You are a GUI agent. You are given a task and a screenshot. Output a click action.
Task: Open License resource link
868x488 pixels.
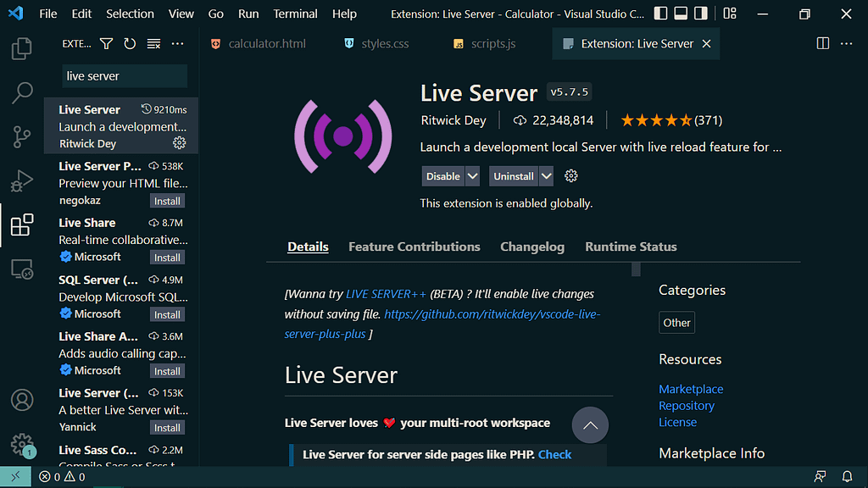677,422
